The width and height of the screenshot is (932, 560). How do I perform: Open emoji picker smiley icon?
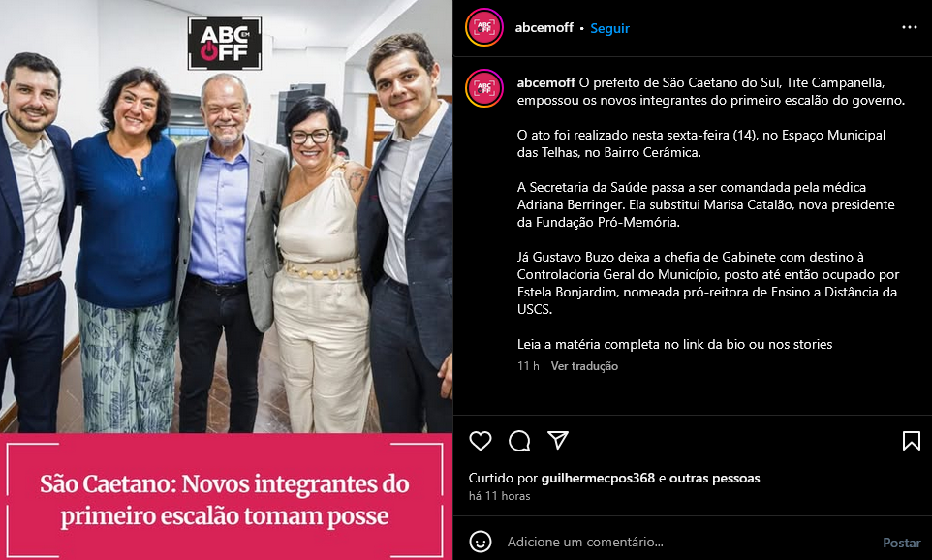point(481,542)
